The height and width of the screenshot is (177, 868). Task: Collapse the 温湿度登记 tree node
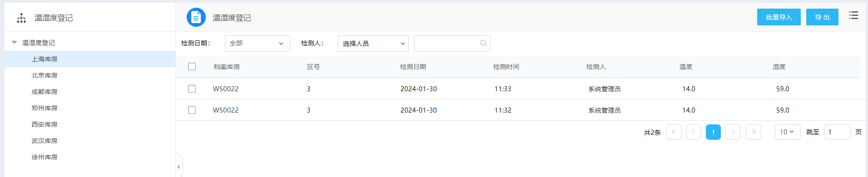coord(15,42)
